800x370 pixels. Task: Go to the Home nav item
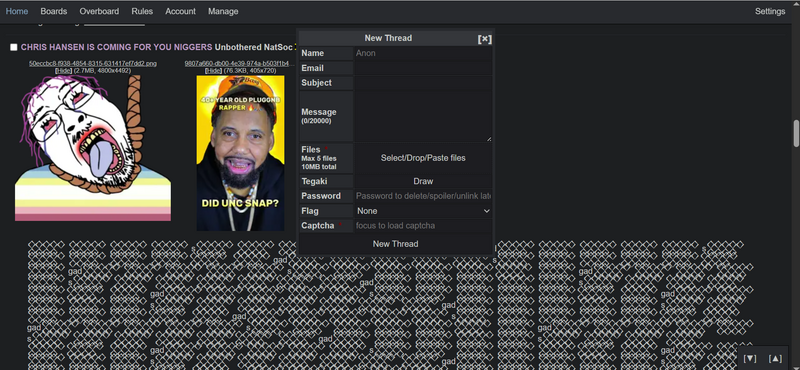17,11
